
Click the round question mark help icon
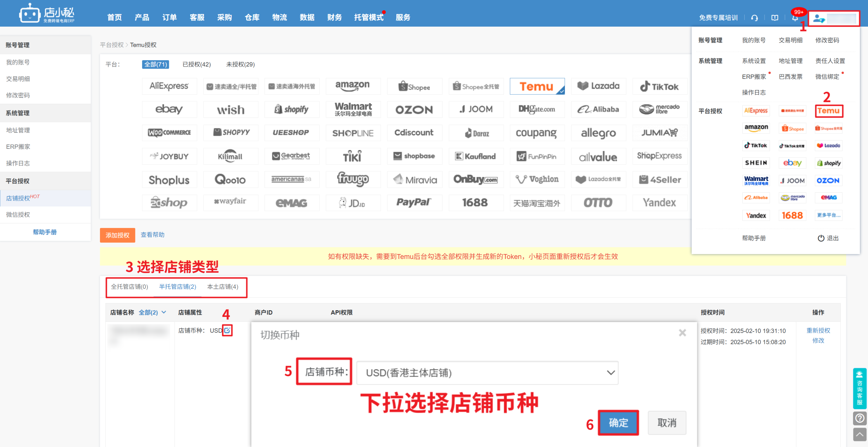pos(860,418)
